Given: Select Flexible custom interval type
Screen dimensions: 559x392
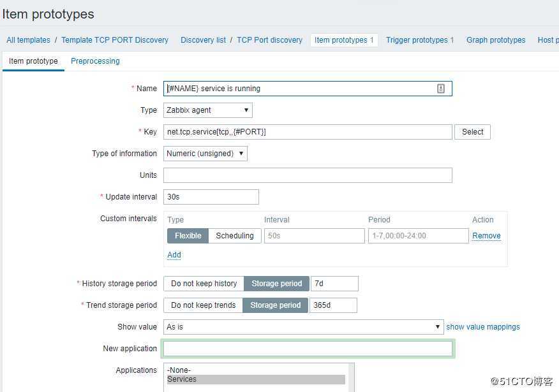Looking at the screenshot, I should (188, 236).
